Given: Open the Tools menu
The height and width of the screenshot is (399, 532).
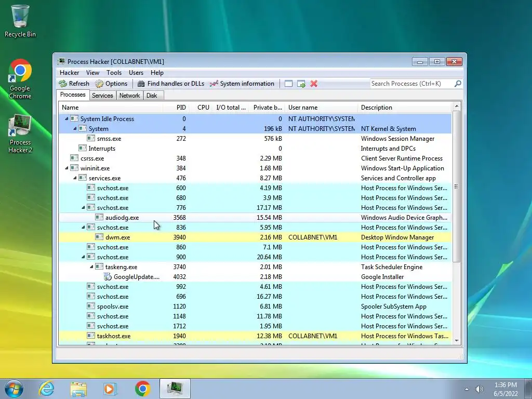Looking at the screenshot, I should tap(114, 73).
